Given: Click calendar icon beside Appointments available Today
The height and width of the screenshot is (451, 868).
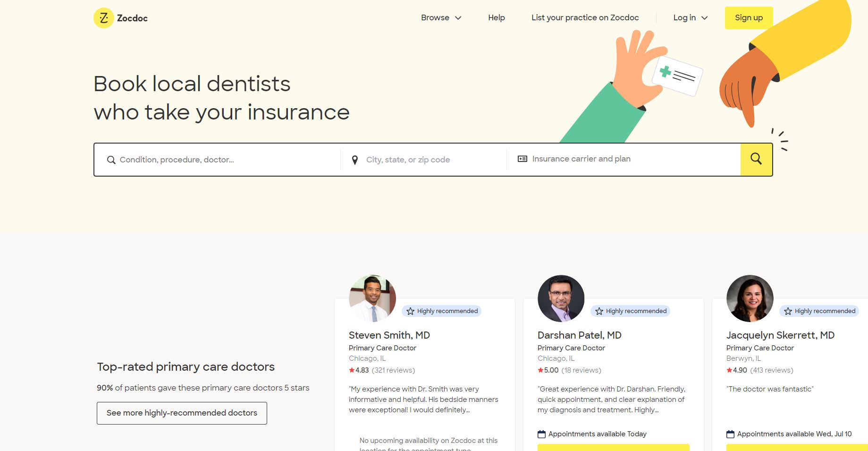Looking at the screenshot, I should click(541, 434).
